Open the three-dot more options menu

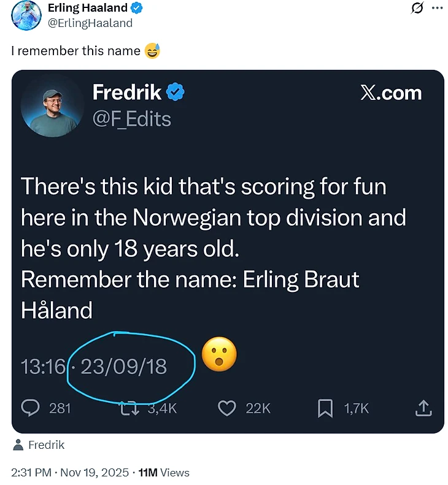436,8
